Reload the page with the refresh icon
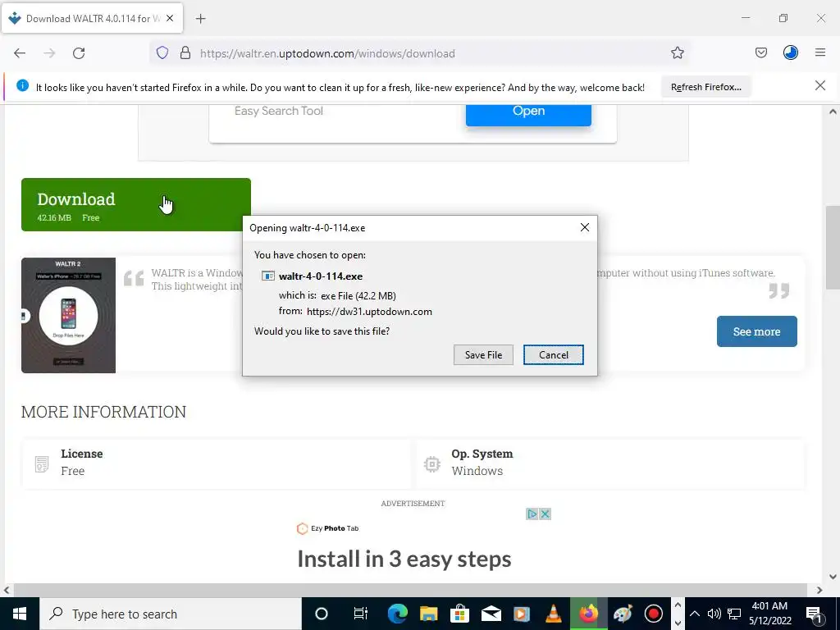The width and height of the screenshot is (840, 630). [x=79, y=53]
